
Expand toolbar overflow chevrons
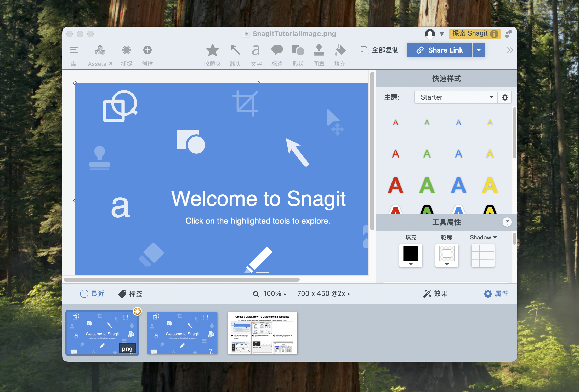click(x=510, y=50)
